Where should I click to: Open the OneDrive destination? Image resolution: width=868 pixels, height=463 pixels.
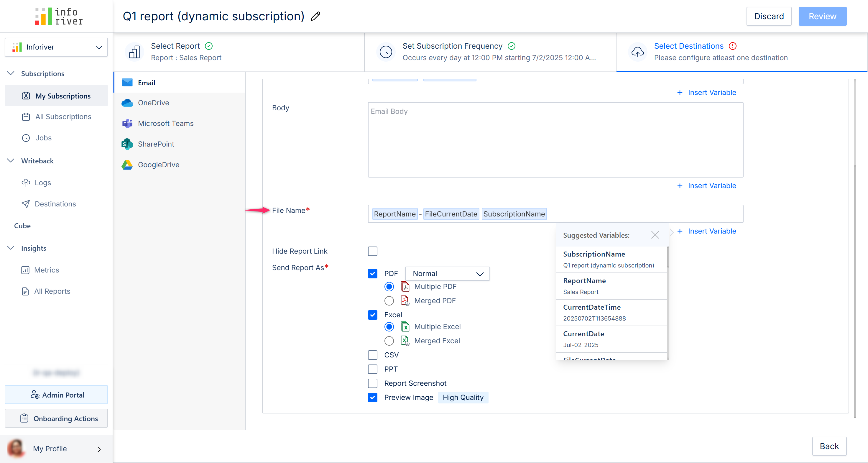pyautogui.click(x=153, y=103)
